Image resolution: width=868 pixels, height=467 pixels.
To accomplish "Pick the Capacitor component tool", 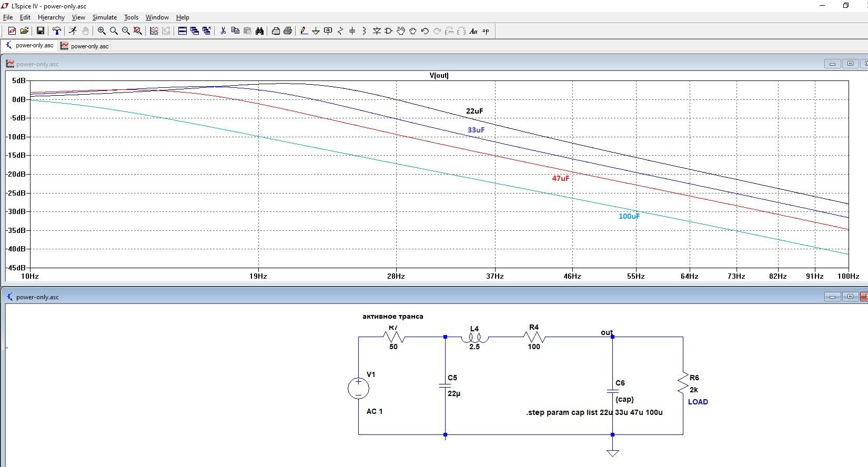I will pos(352,31).
